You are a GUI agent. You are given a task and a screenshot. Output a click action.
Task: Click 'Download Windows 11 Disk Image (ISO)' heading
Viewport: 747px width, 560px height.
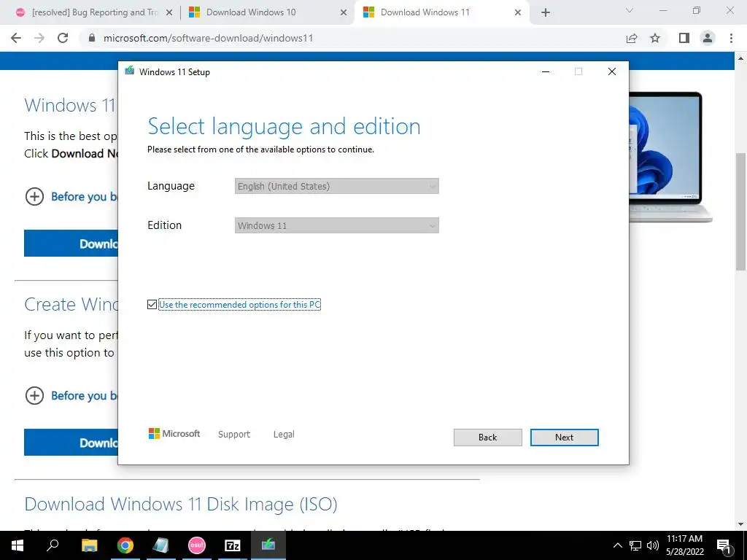click(181, 504)
